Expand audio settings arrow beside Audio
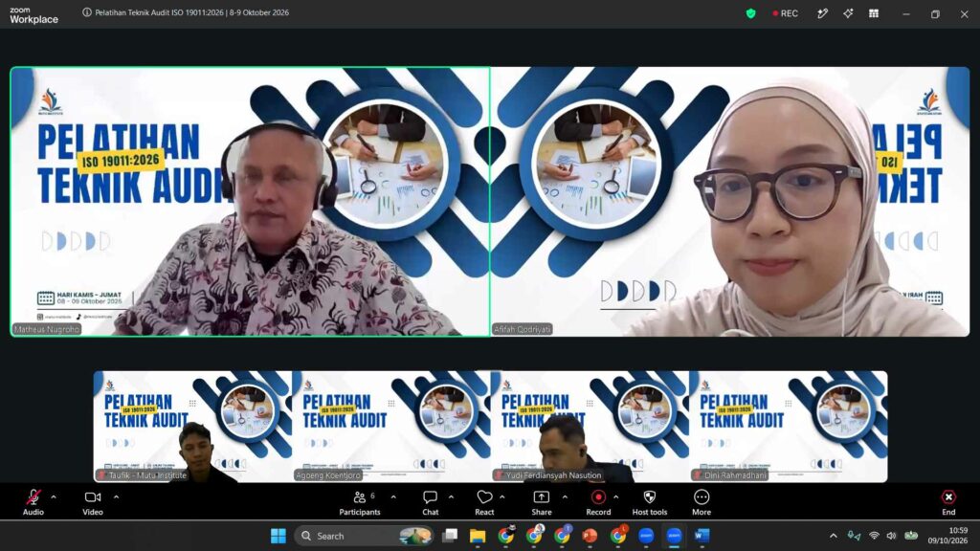The width and height of the screenshot is (980, 551). [x=54, y=497]
